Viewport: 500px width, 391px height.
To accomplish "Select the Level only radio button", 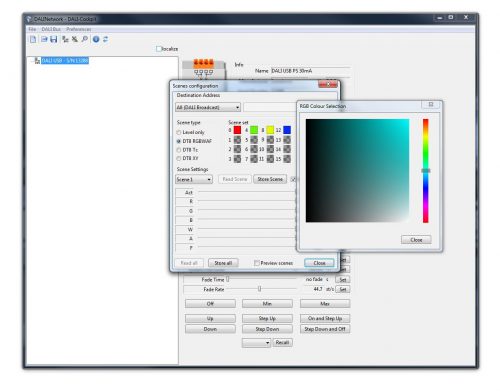I will click(179, 132).
